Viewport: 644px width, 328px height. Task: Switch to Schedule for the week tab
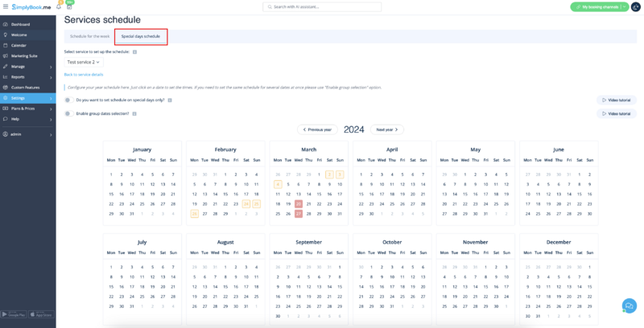(89, 36)
